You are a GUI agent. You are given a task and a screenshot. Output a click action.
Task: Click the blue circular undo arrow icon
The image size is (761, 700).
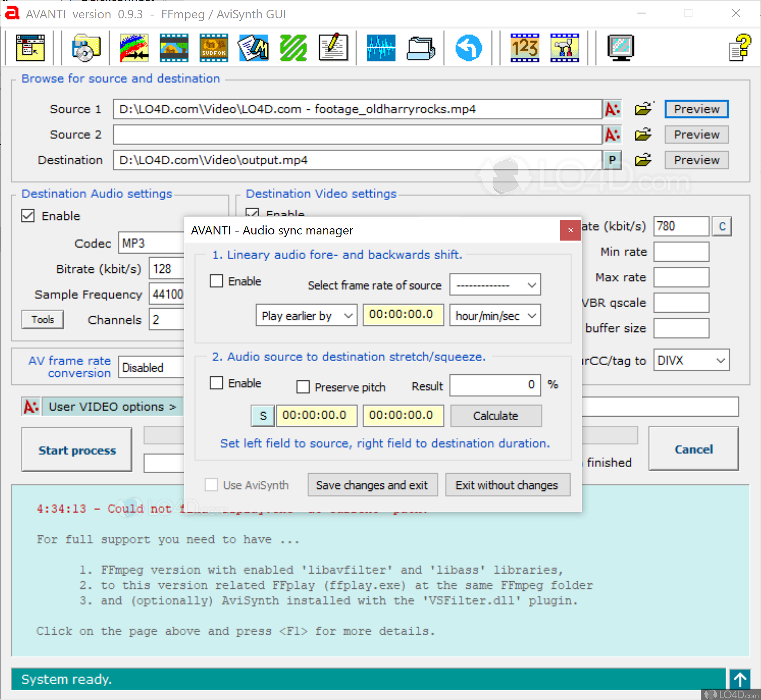coord(469,48)
